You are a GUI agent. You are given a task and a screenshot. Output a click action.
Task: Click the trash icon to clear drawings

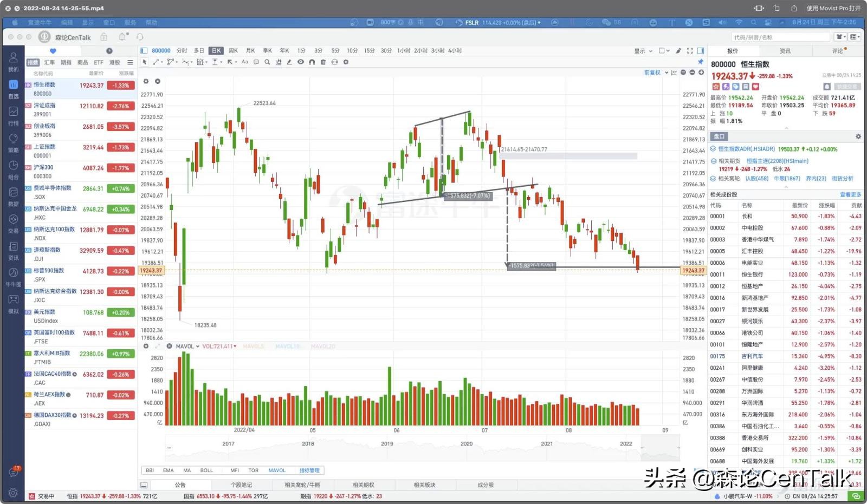click(x=323, y=62)
